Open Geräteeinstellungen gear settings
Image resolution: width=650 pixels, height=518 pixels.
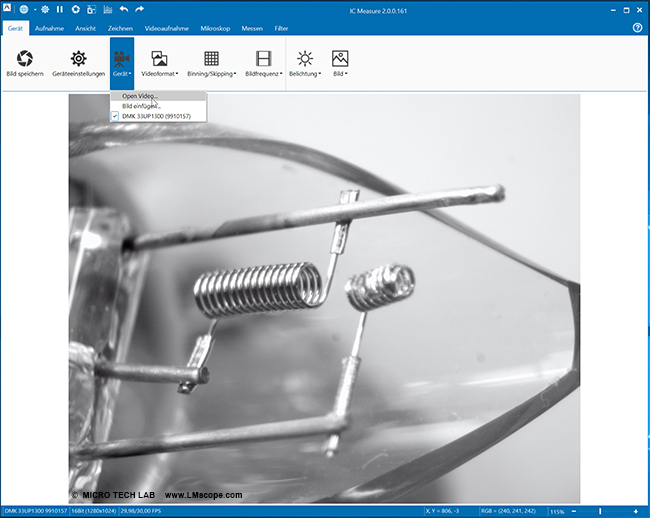coord(77,62)
